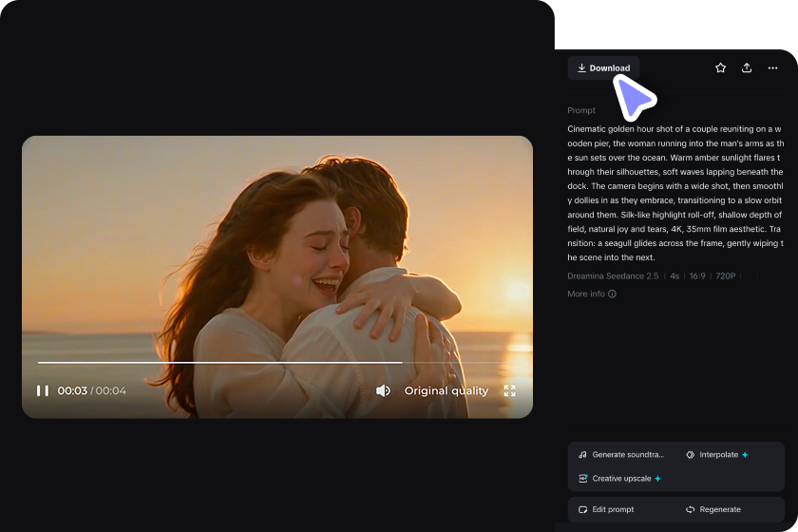Select Creative upscale
The width and height of the screenshot is (798, 532).
point(619,479)
